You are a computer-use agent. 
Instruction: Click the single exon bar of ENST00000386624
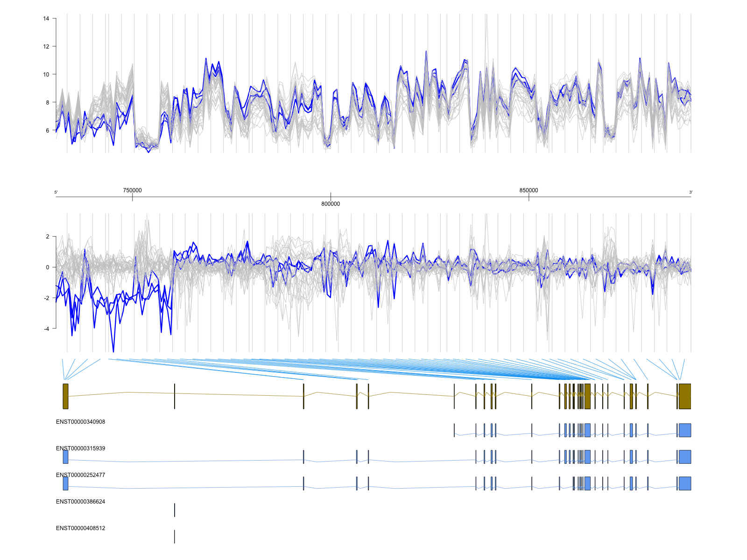175,510
